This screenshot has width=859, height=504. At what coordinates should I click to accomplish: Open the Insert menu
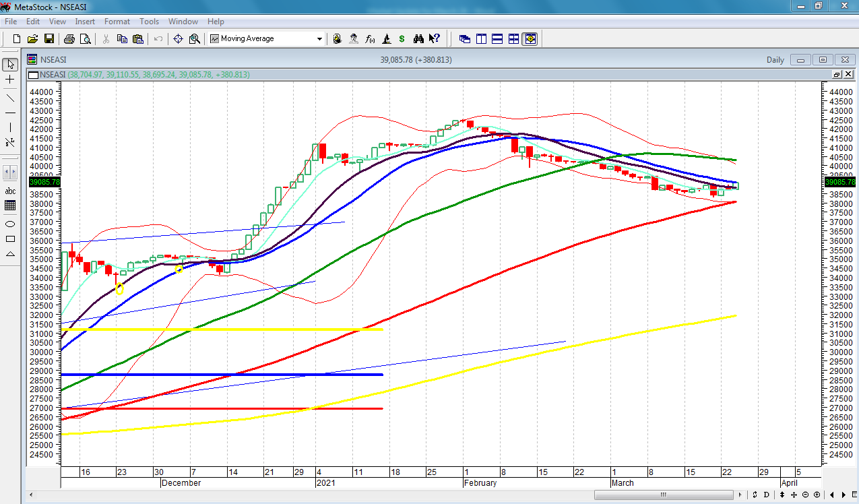(x=85, y=22)
